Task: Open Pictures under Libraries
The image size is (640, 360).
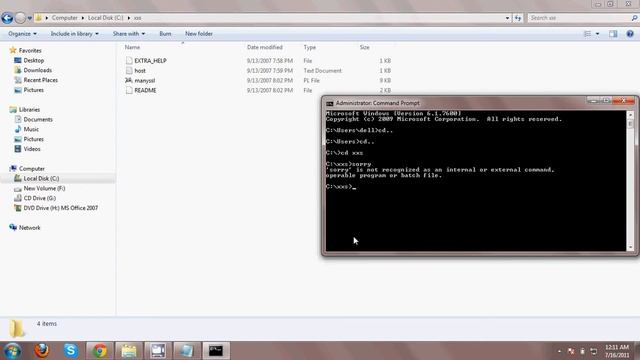Action: (33, 139)
